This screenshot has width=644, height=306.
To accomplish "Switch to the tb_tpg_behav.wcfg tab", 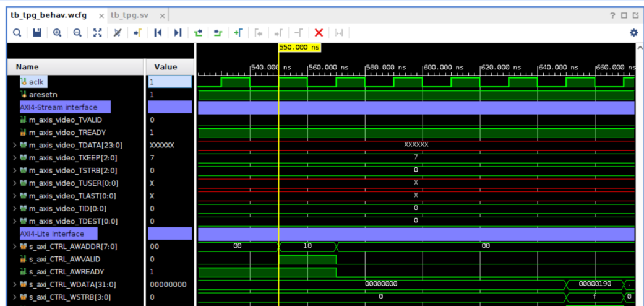I will [x=48, y=15].
